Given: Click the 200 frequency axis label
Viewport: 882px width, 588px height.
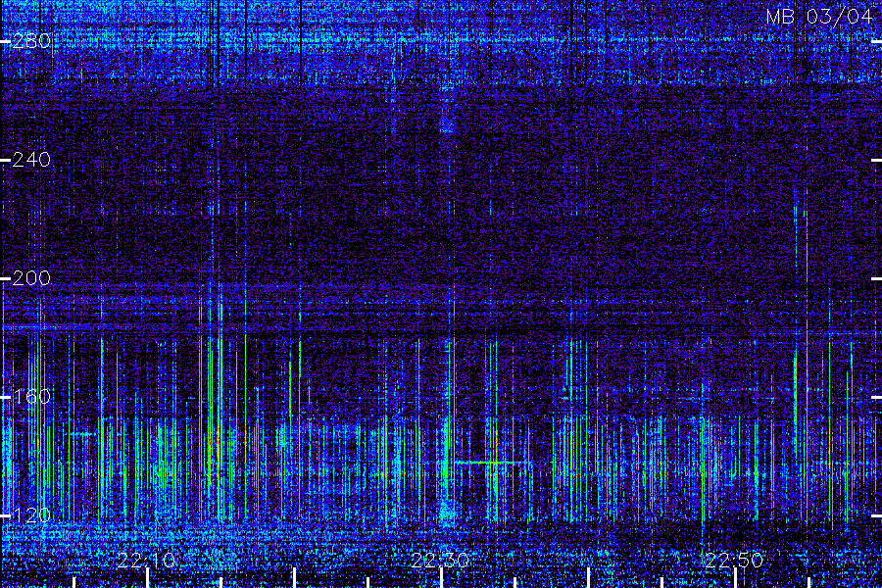Looking at the screenshot, I should click(31, 278).
